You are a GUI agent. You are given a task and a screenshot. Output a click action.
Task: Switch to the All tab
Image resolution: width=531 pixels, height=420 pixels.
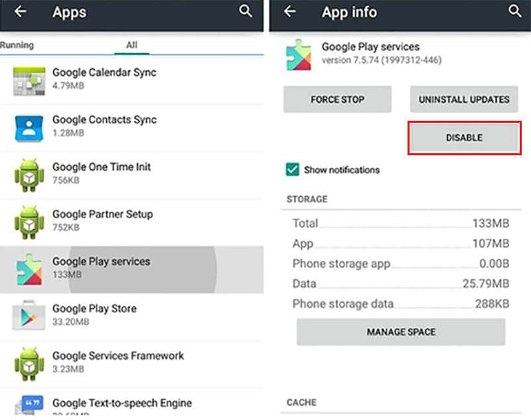click(131, 45)
